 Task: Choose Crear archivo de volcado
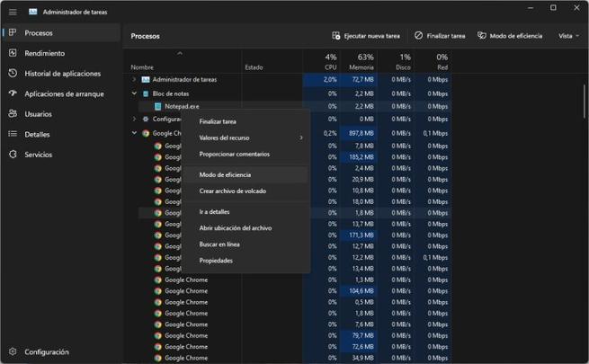click(245, 191)
